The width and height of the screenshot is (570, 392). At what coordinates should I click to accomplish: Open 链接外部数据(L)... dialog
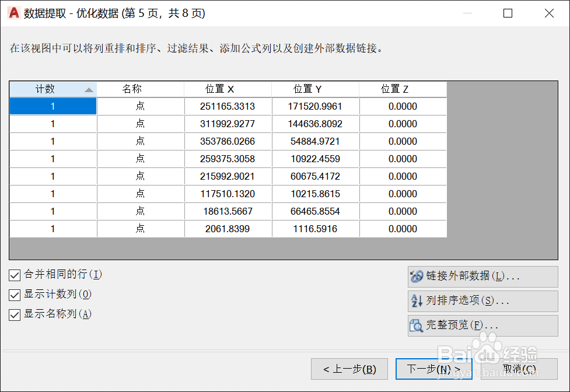(482, 276)
